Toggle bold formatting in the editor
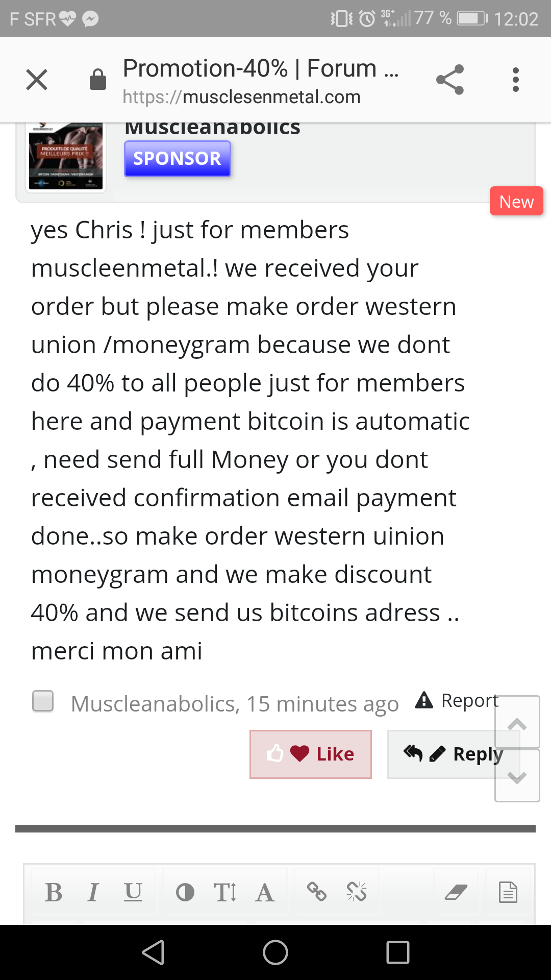 pyautogui.click(x=54, y=893)
